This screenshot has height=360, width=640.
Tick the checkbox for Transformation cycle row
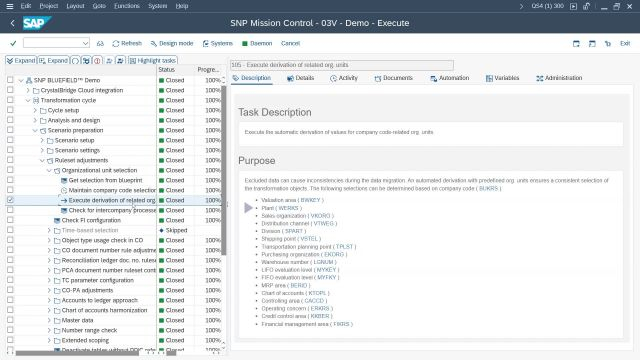(10, 100)
